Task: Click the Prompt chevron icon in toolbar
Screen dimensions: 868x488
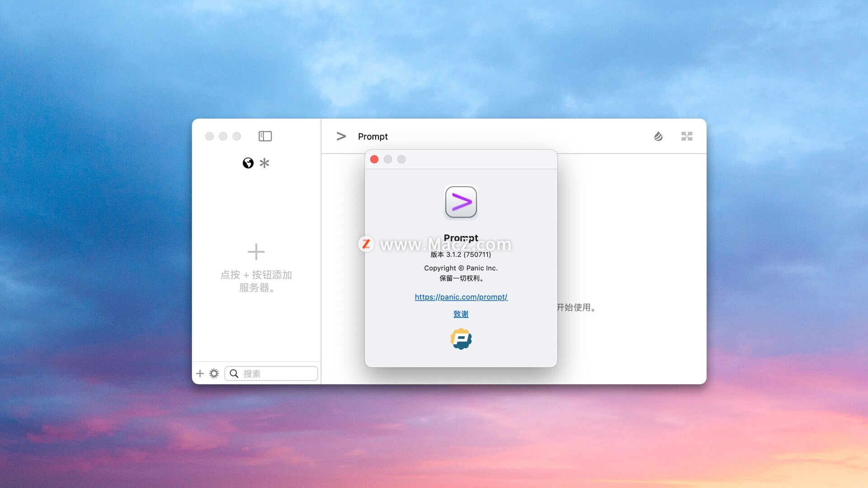Action: coord(341,136)
